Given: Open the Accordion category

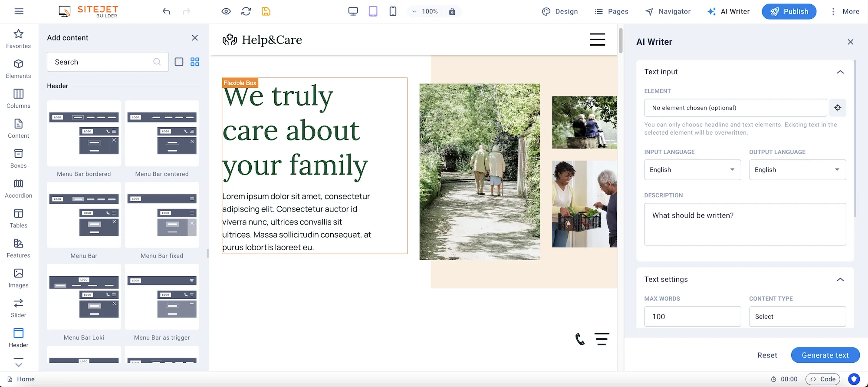Looking at the screenshot, I should [19, 189].
